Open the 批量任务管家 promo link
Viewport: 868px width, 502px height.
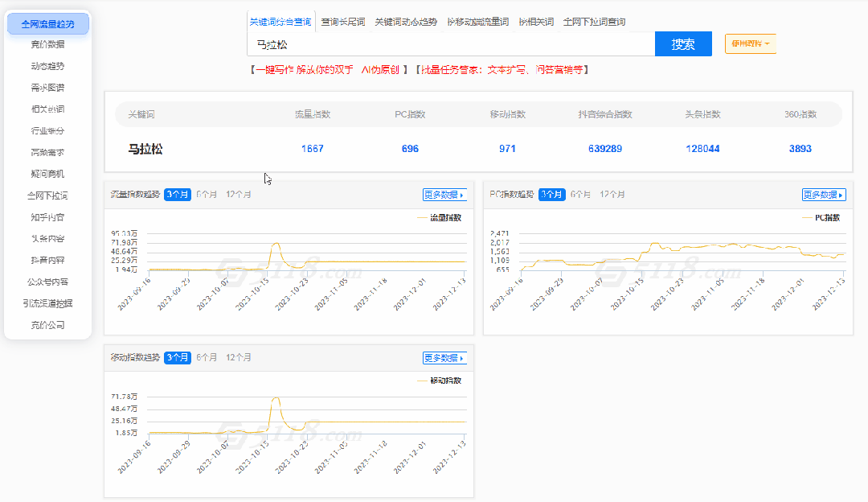click(x=502, y=70)
